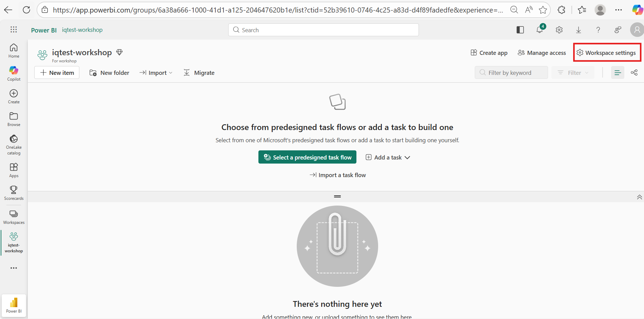Screen dimensions: 644x319
Task: Navigate to Scorecards in the sidebar
Action: [x=14, y=192]
